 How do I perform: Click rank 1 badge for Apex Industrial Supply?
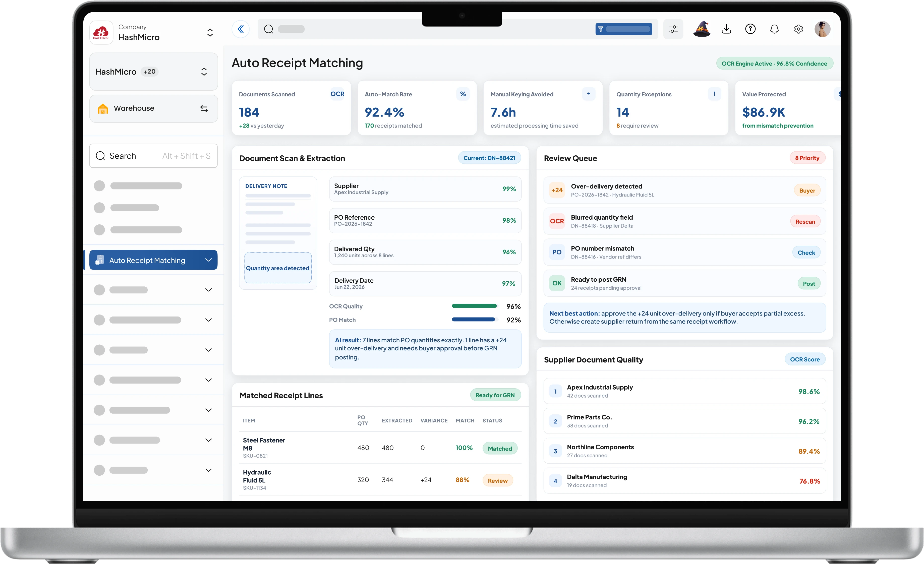click(x=555, y=391)
